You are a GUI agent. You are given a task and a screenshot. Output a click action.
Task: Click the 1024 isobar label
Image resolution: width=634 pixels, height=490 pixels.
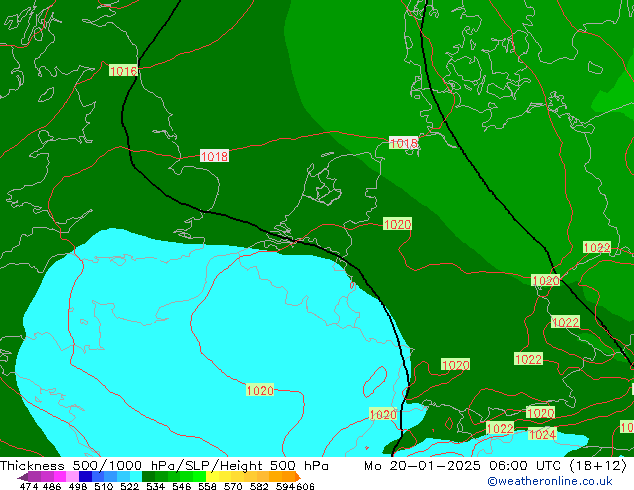click(542, 434)
